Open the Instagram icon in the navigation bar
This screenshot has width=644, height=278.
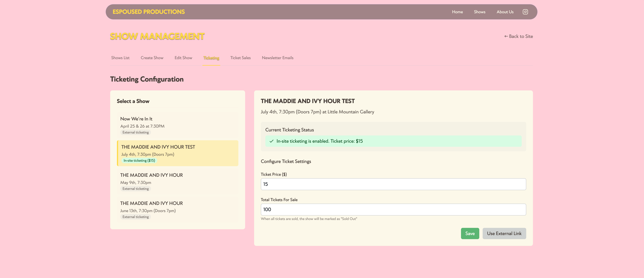click(x=525, y=12)
